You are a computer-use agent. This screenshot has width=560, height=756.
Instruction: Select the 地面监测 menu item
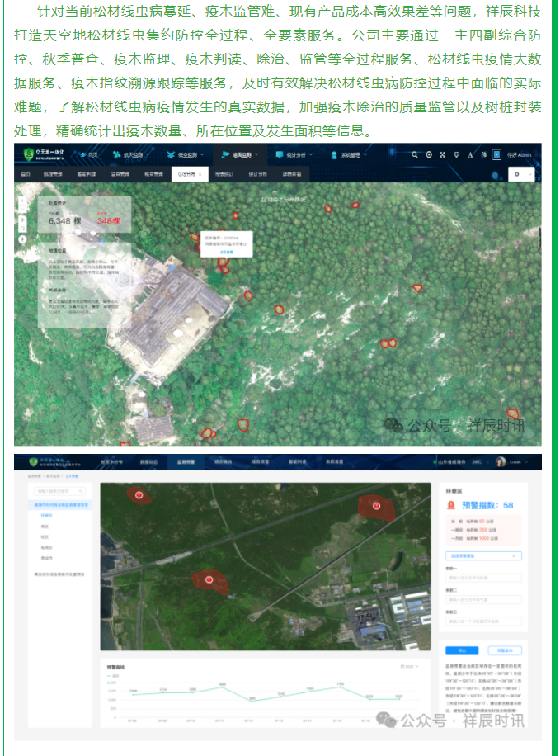(239, 154)
